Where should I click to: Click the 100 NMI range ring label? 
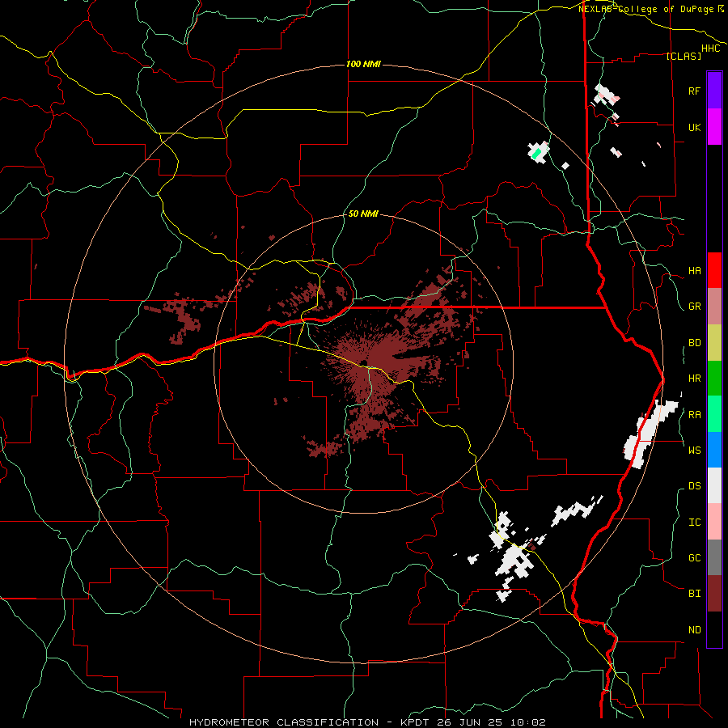[363, 64]
